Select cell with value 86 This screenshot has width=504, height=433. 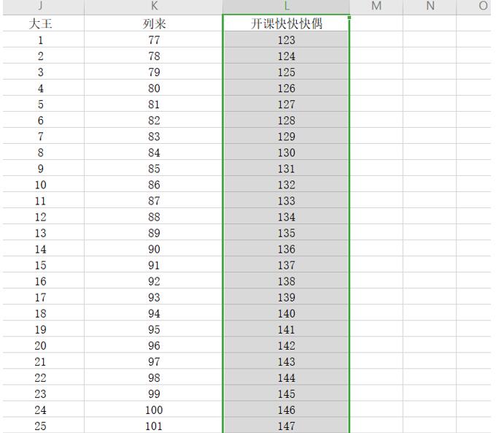point(154,185)
